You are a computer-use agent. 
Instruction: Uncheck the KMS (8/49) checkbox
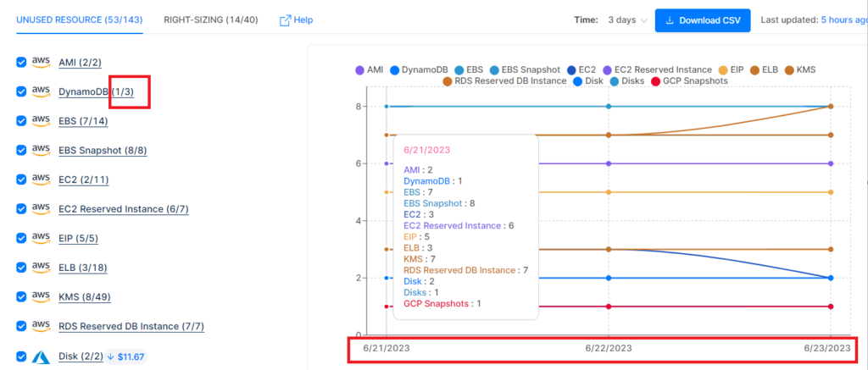pos(21,297)
